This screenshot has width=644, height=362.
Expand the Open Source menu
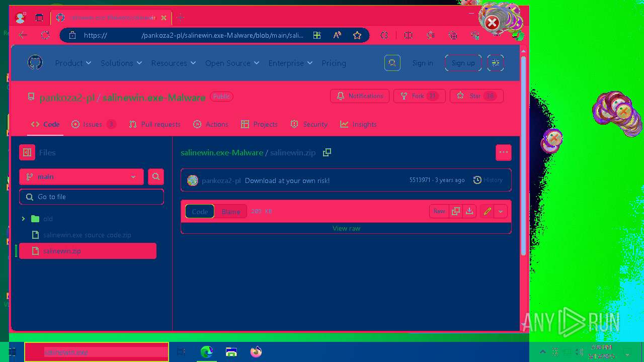232,63
